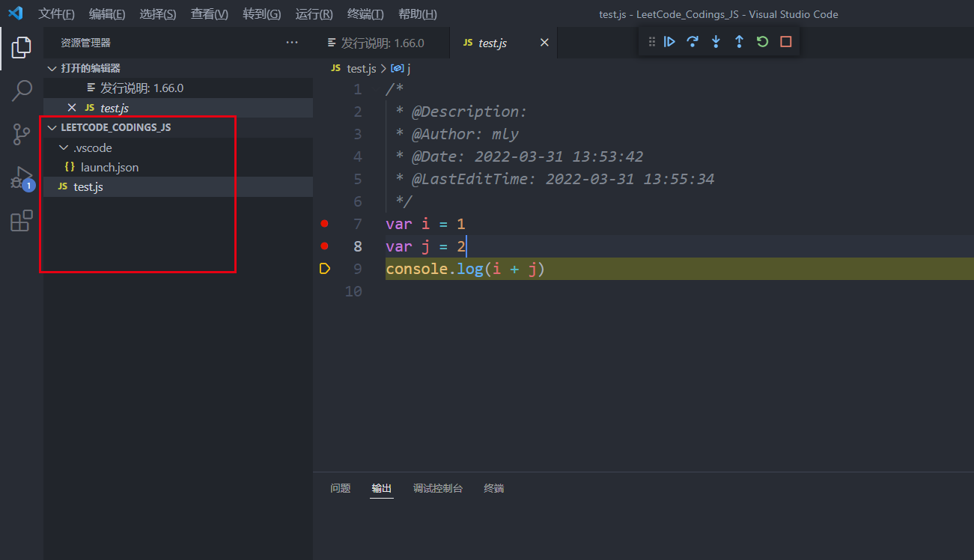Toggle breakpoint on line 8
Image resolution: width=974 pixels, height=560 pixels.
click(x=324, y=246)
